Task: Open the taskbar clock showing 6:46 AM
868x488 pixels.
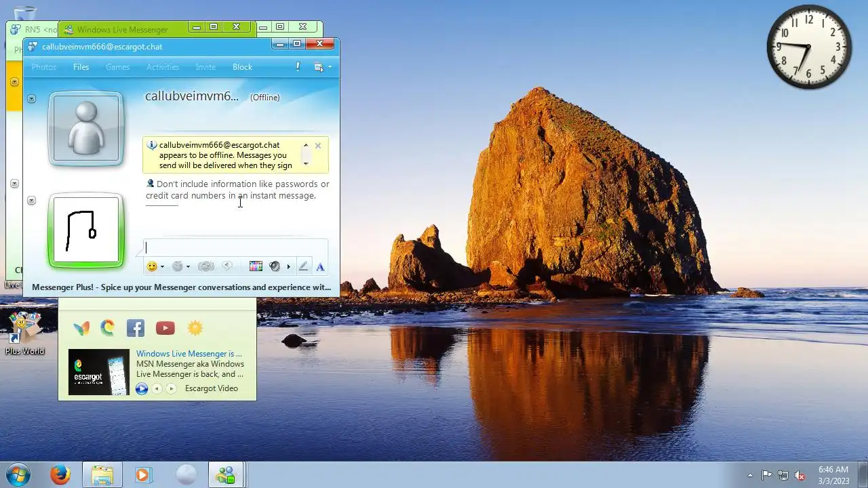Action: coord(833,474)
